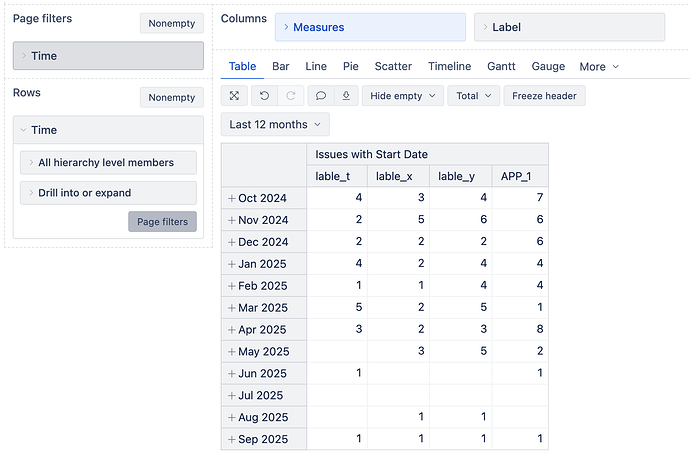The width and height of the screenshot is (690, 462).
Task: Switch to the Timeline tab
Action: point(449,66)
